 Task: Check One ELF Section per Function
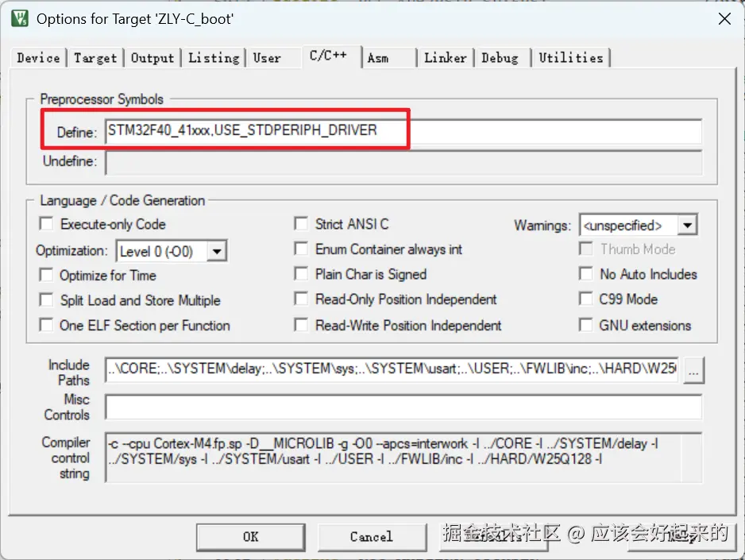[x=46, y=326]
